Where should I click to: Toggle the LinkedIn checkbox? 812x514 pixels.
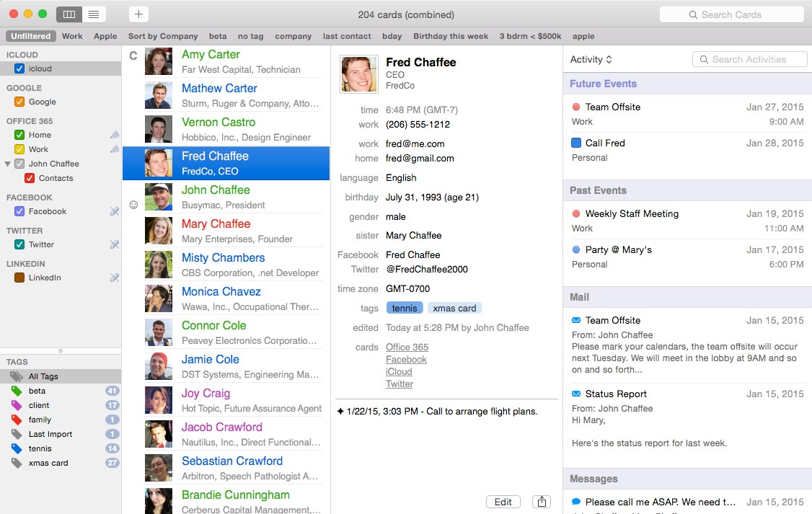tap(19, 278)
